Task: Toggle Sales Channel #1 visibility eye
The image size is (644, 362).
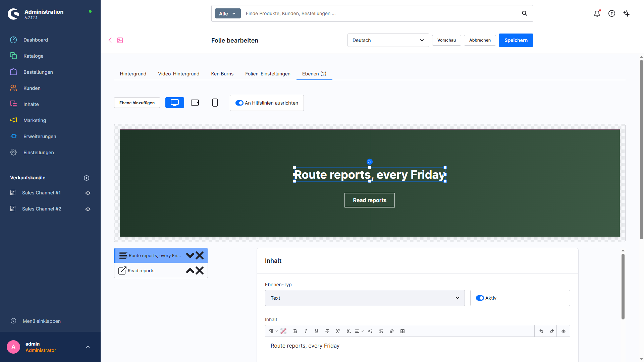Action: click(x=88, y=193)
